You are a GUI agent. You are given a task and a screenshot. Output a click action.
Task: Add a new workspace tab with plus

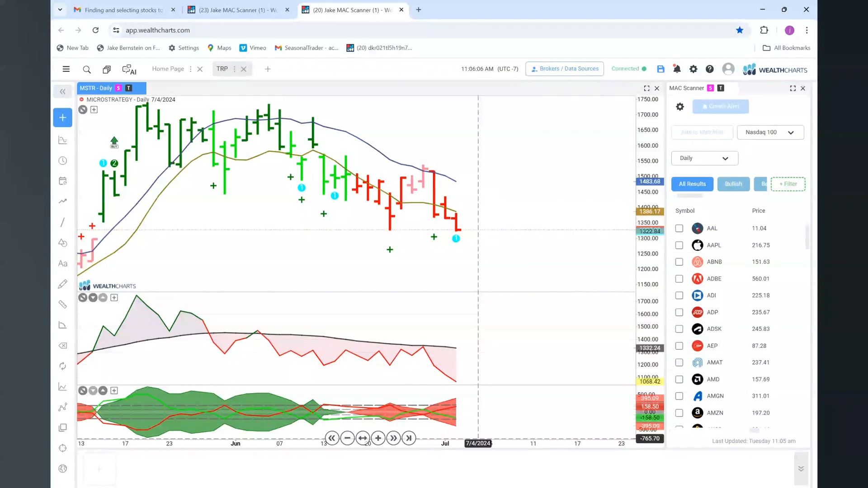[x=268, y=69]
